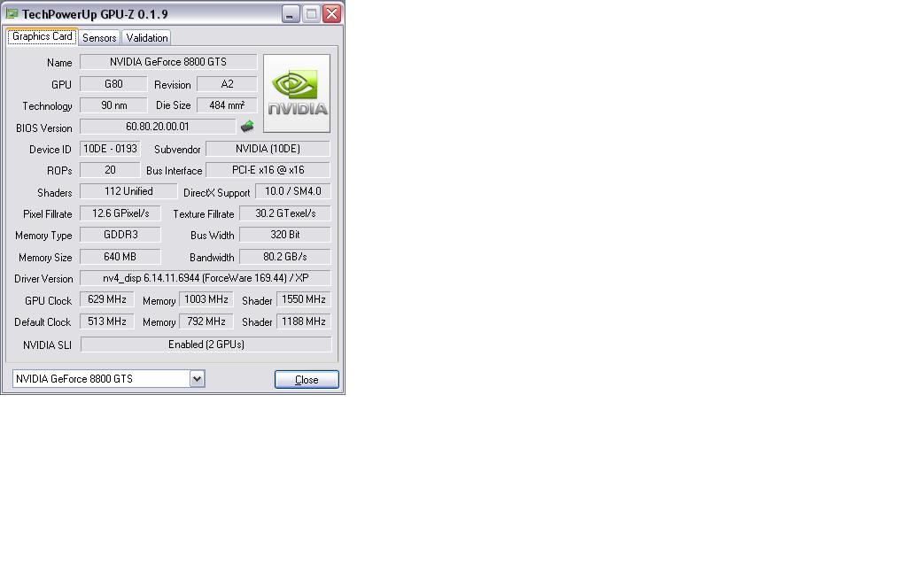Select the Technology value 90 nm

pos(113,105)
